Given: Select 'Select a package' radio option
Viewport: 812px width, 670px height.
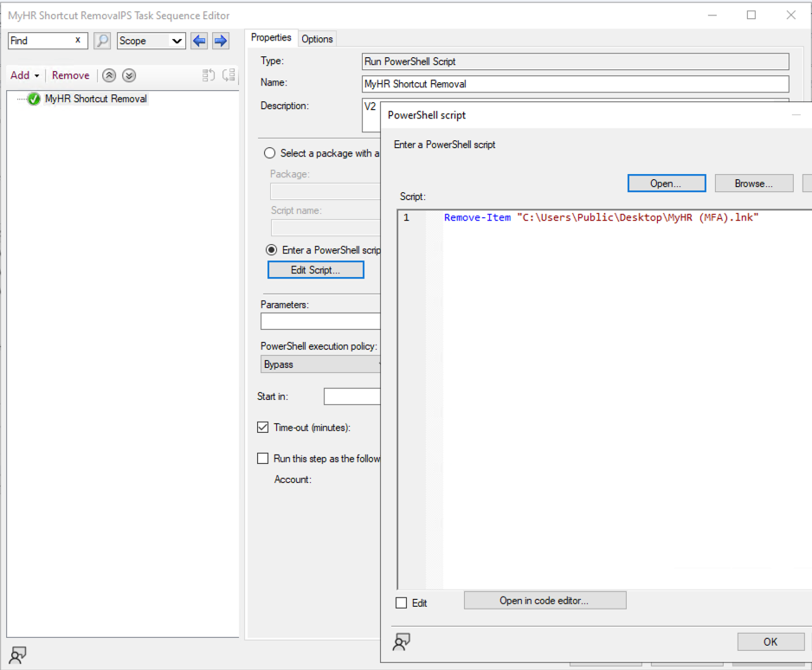Looking at the screenshot, I should coord(269,153).
